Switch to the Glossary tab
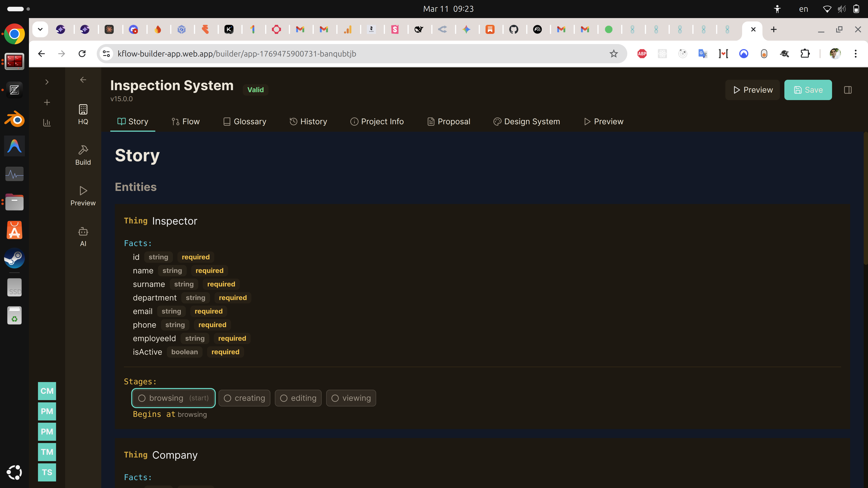The image size is (868, 488). 245,122
